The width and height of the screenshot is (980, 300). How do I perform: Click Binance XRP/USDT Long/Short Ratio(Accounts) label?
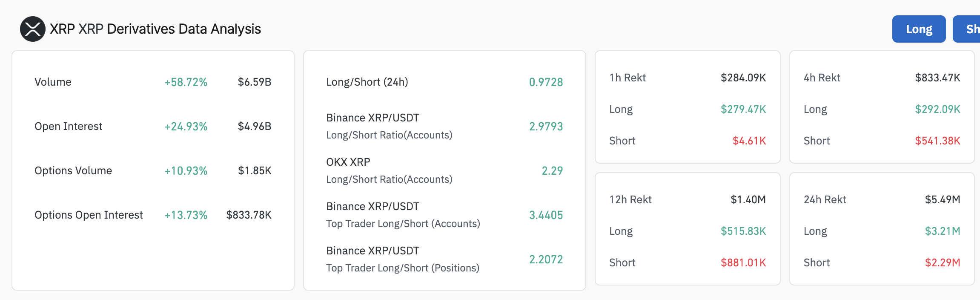(389, 127)
